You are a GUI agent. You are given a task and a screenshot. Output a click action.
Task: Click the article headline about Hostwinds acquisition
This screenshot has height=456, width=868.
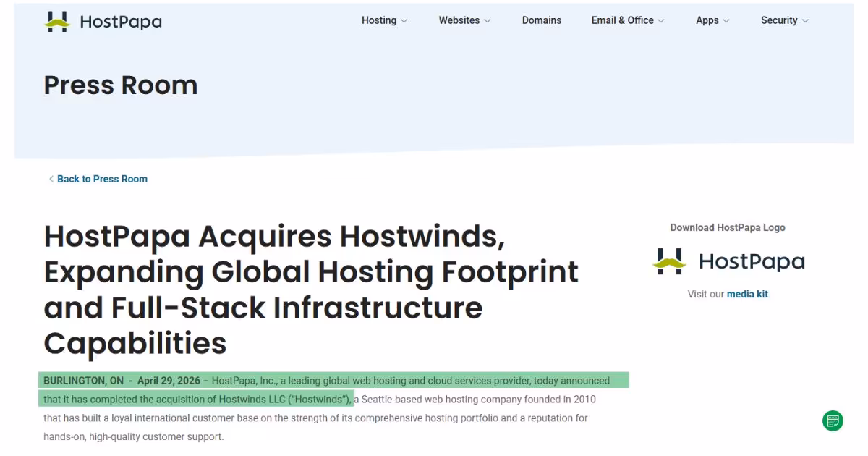[x=312, y=290]
